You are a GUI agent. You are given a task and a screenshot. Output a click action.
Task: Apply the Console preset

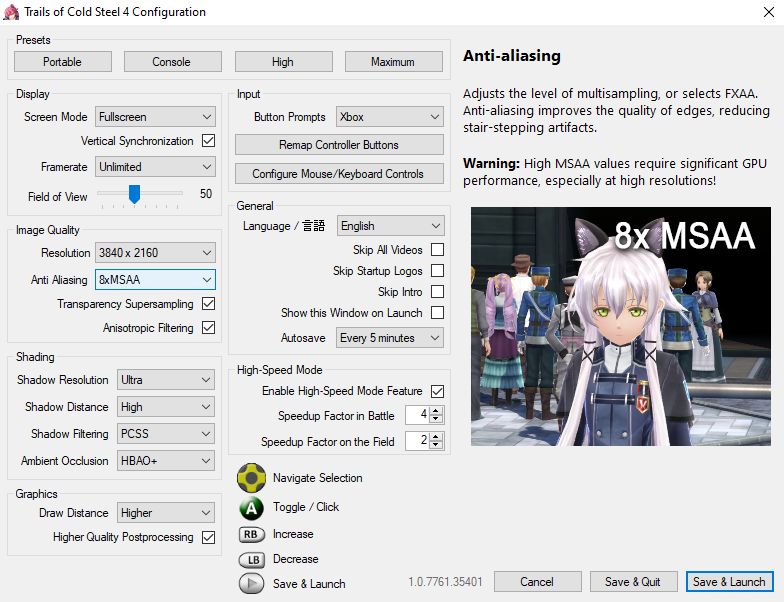(x=173, y=62)
